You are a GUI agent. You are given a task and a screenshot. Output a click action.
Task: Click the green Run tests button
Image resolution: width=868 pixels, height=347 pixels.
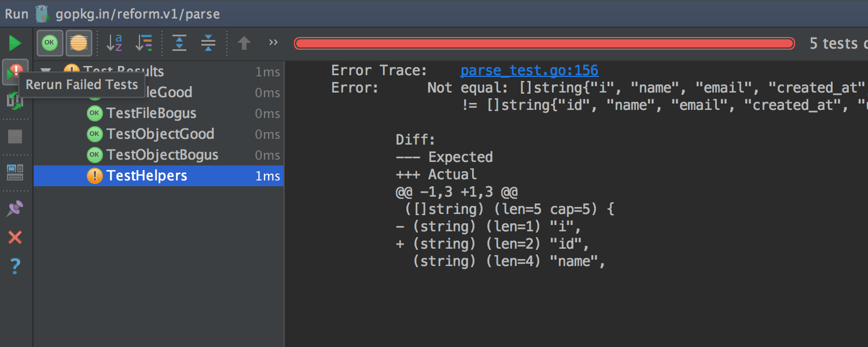[x=15, y=43]
